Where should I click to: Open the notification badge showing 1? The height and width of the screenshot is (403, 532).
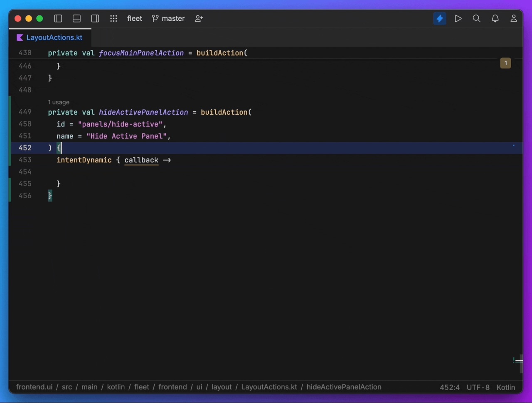[x=505, y=63]
